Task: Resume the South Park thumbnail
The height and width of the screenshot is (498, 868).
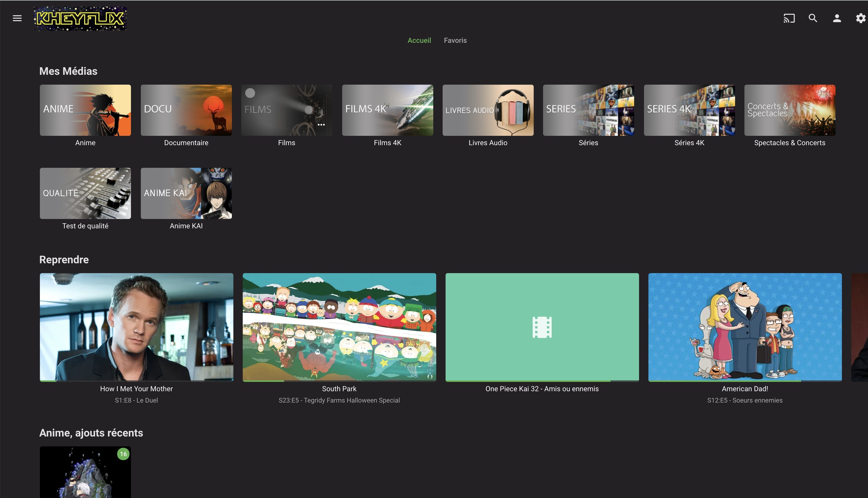Action: [x=339, y=327]
